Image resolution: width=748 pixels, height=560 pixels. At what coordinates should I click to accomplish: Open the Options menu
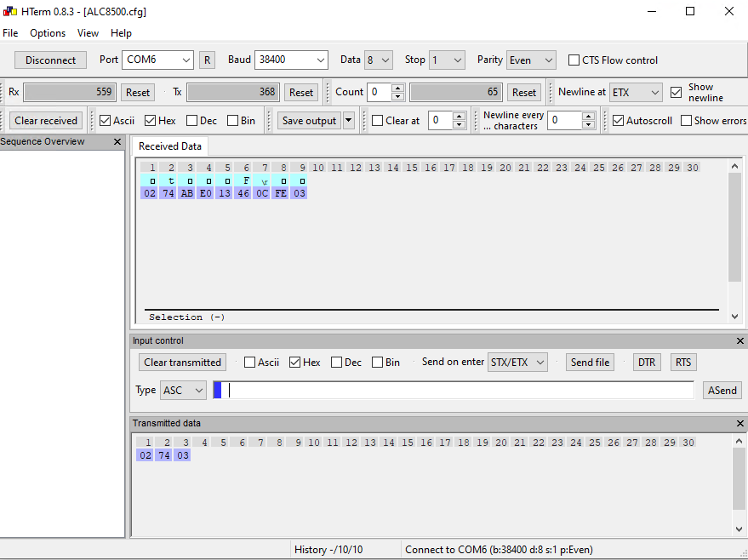click(48, 33)
